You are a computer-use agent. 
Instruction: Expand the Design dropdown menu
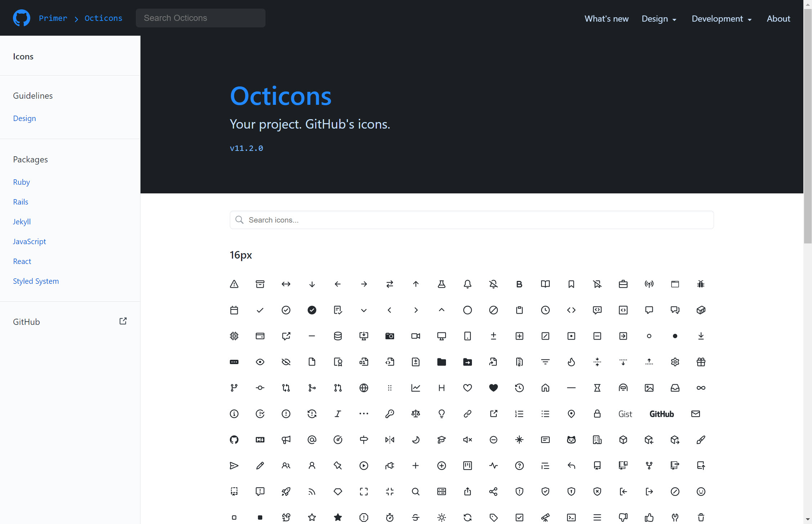click(x=659, y=19)
